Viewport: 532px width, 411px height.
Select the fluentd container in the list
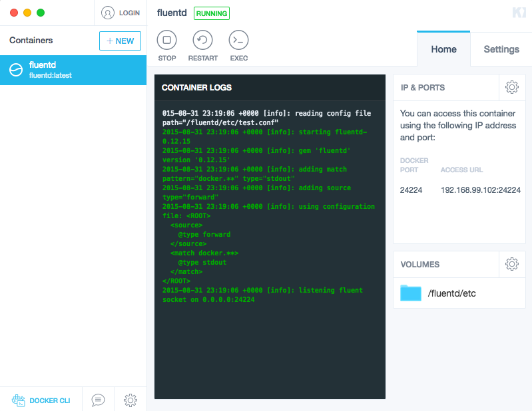point(73,70)
